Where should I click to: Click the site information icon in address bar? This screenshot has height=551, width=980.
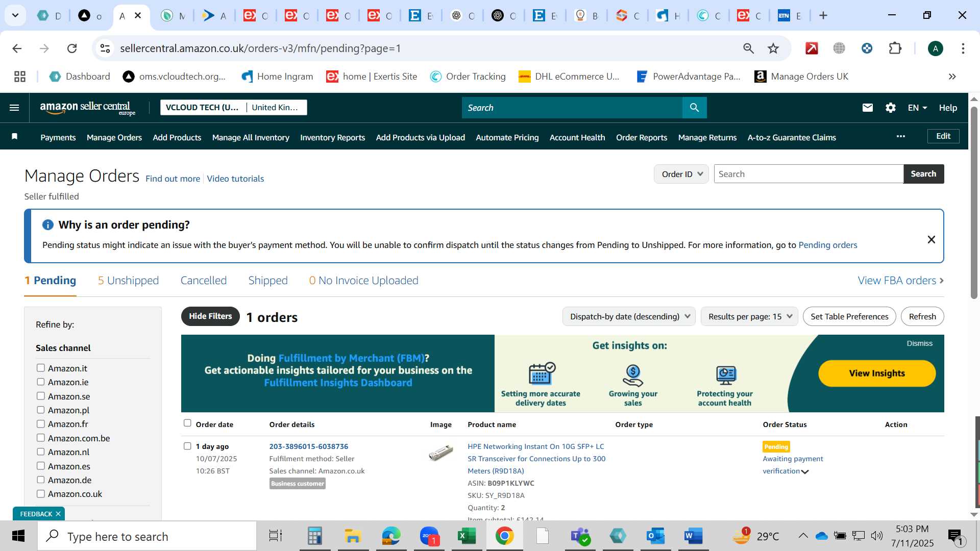(105, 48)
